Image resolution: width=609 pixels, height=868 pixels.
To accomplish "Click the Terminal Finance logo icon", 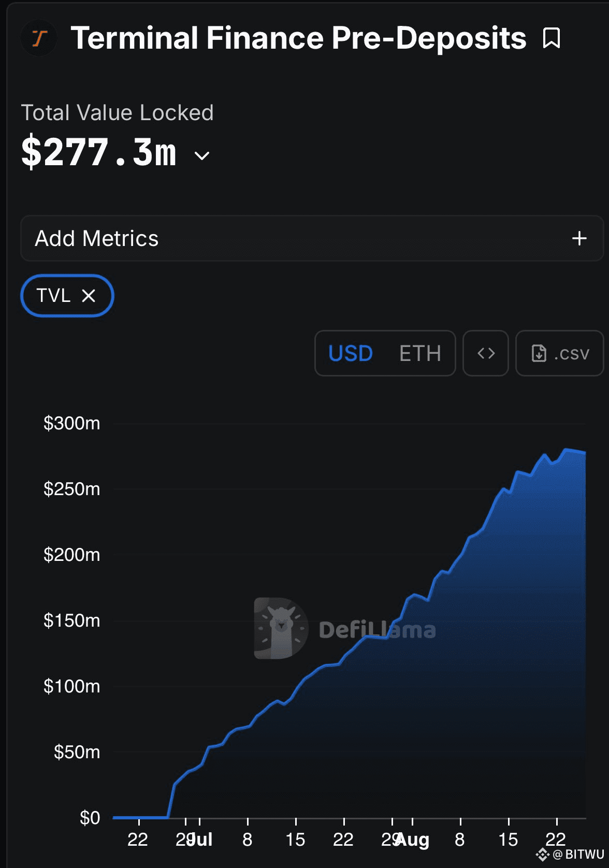I will coord(39,38).
